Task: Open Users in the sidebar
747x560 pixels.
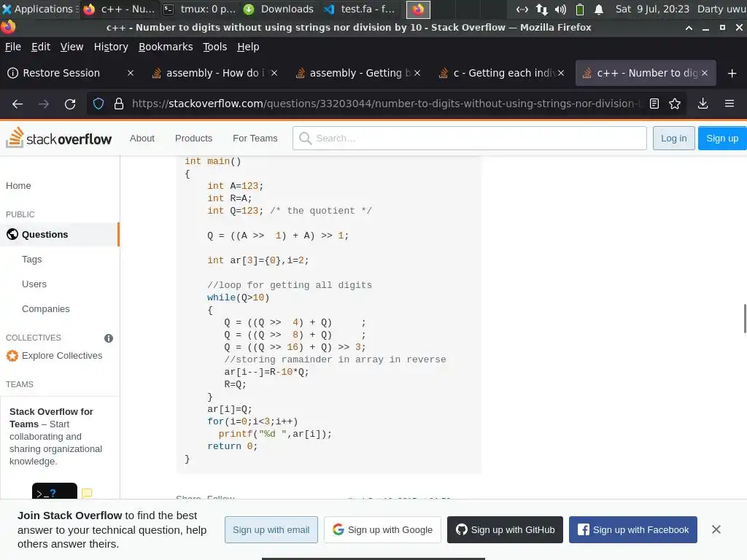Action: click(x=34, y=284)
